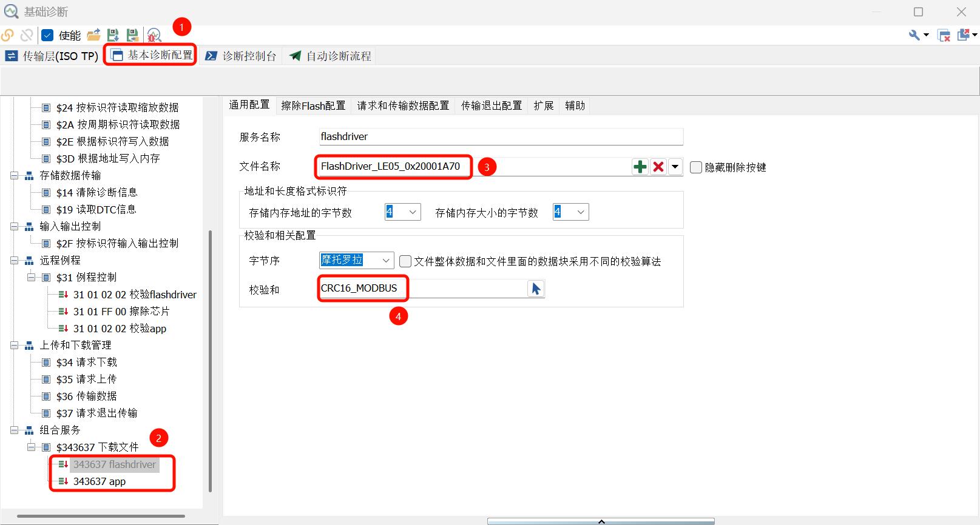Collapse the 存储数据传输 tree group
This screenshot has height=525, width=980.
click(x=14, y=176)
